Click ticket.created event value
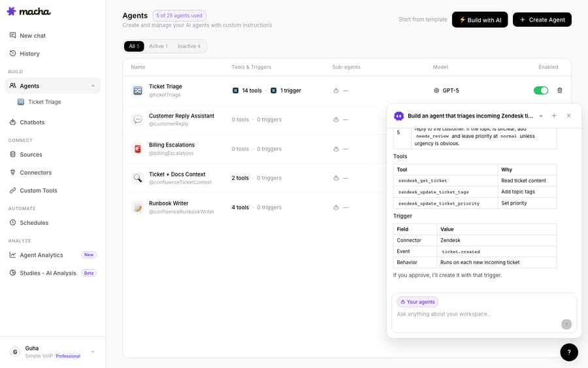588x368 pixels. (461, 252)
